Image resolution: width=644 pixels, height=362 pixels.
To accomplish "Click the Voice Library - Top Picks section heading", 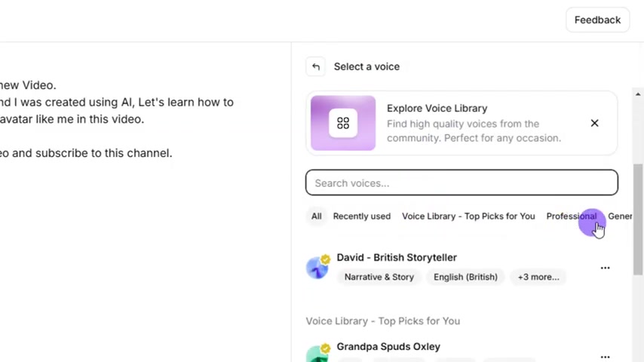I will coord(383,321).
